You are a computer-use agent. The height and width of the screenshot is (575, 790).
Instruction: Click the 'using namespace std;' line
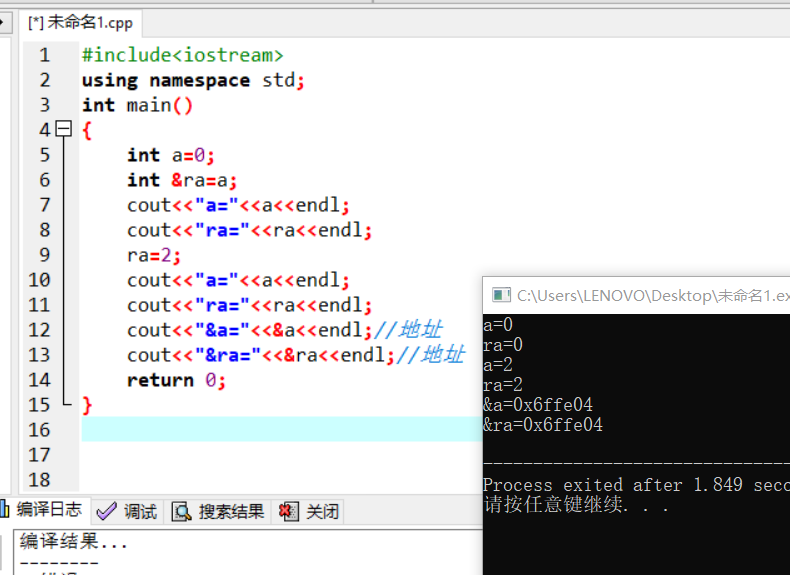coord(193,80)
